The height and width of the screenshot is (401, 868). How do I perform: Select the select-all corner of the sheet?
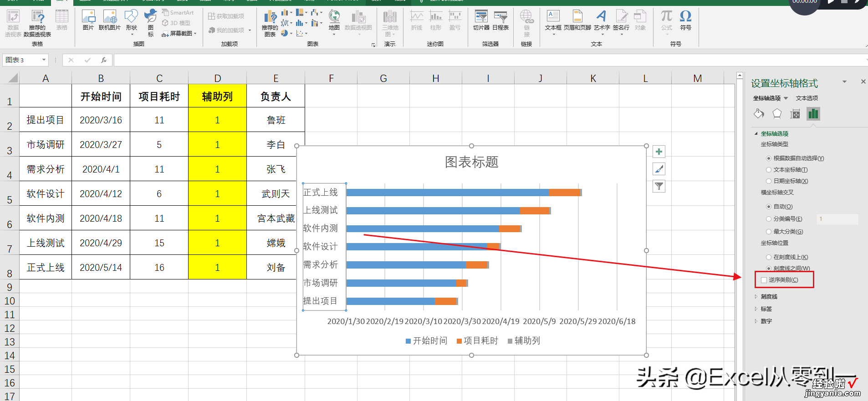point(13,78)
